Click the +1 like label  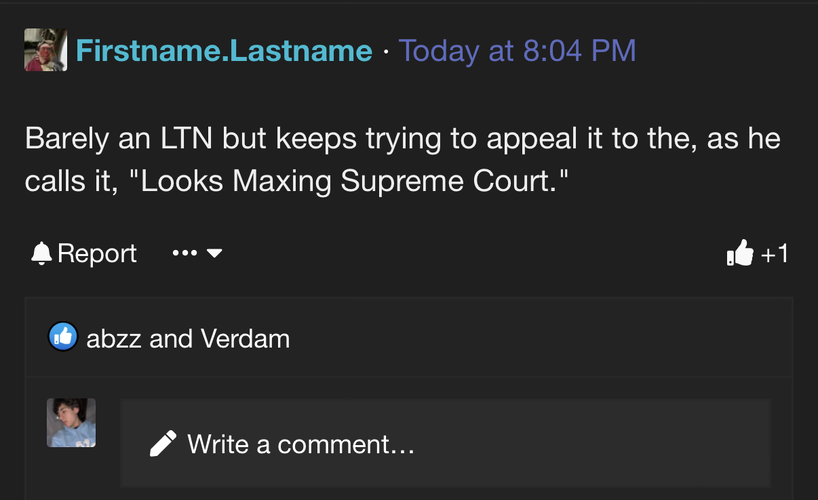[x=774, y=254]
